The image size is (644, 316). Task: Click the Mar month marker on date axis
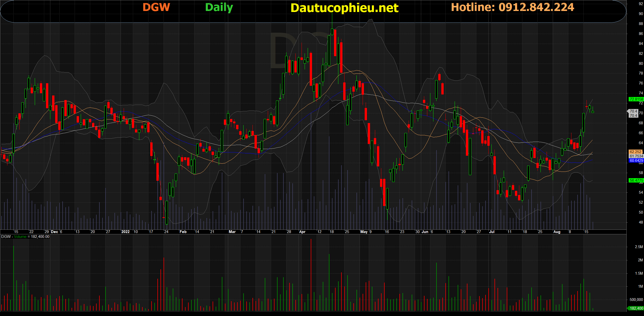pyautogui.click(x=232, y=232)
